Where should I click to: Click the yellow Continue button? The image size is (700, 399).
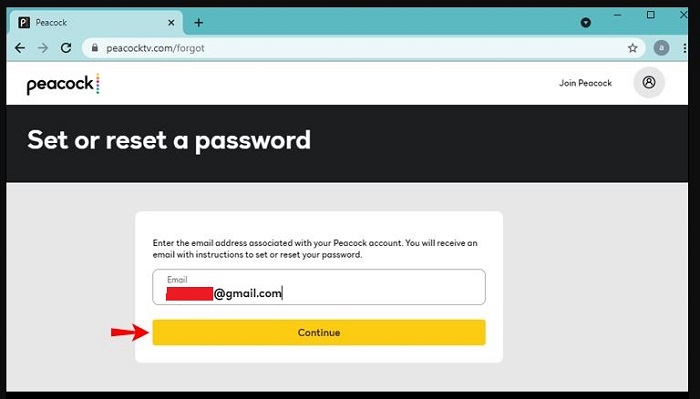coord(319,332)
